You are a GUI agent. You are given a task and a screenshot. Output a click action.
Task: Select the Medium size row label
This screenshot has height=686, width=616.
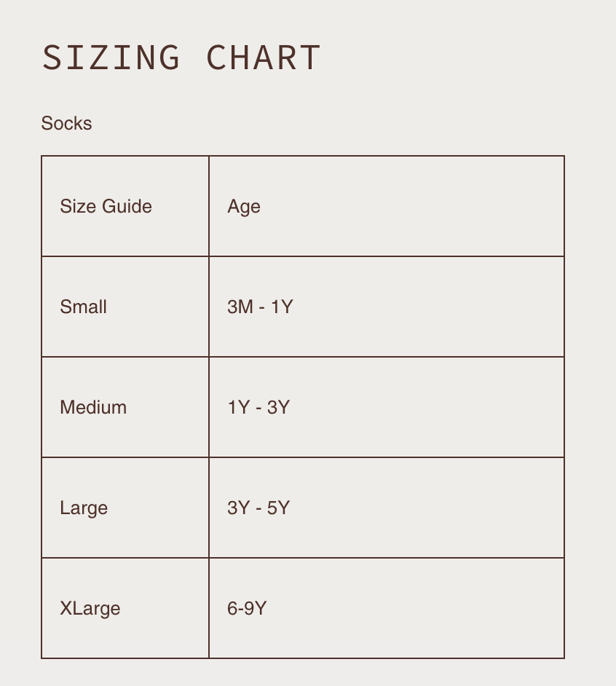coord(93,408)
